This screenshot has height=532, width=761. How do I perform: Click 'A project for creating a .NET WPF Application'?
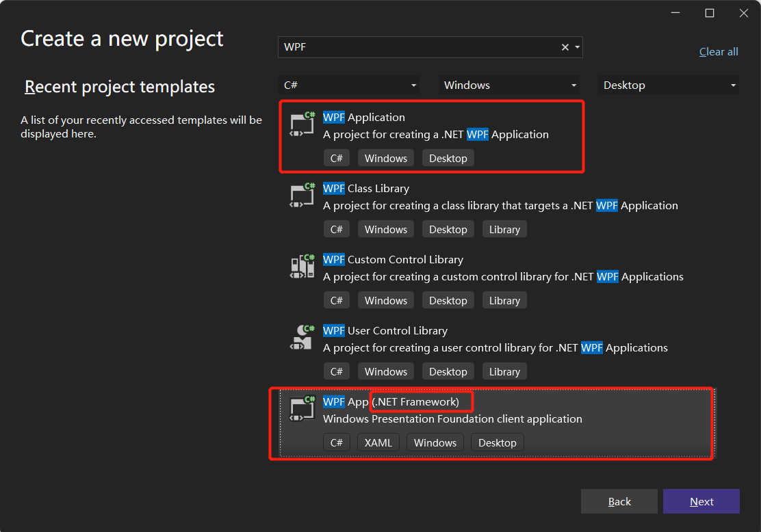(x=436, y=134)
